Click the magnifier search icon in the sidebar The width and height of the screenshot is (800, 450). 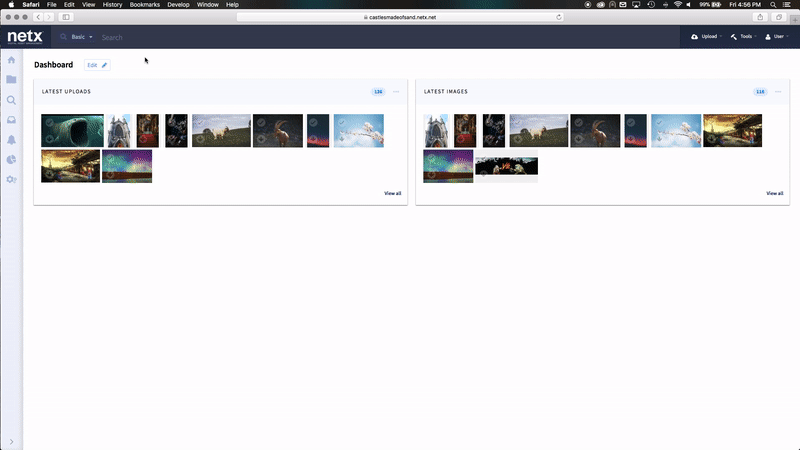pos(11,100)
